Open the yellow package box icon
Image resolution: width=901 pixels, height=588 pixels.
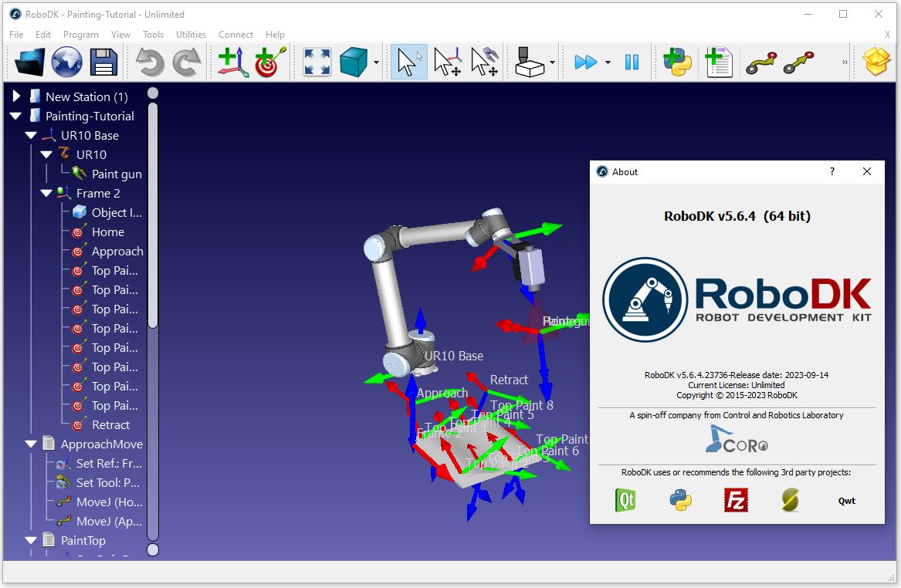(876, 61)
